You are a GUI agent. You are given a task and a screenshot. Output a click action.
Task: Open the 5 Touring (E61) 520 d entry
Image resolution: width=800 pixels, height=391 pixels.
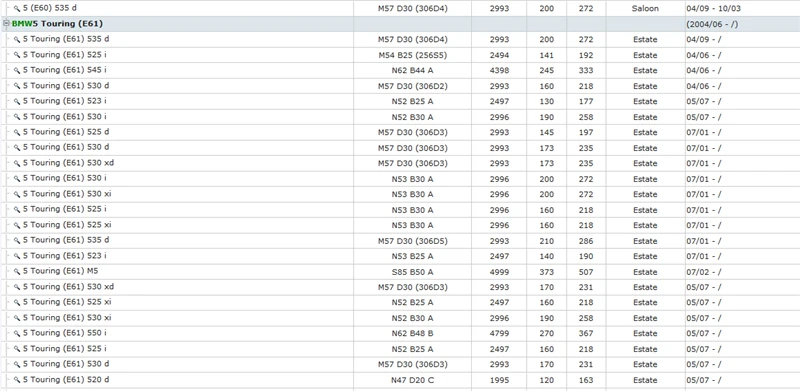66,379
